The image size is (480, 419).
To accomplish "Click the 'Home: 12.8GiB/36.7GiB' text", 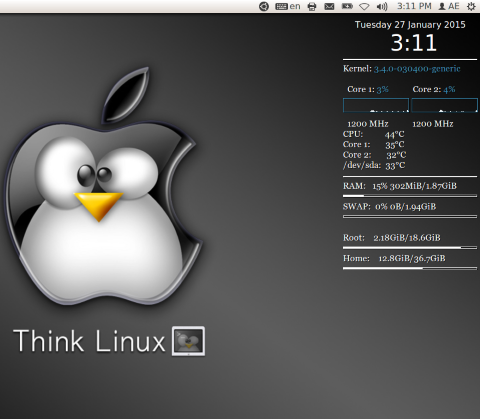I will pos(394,258).
